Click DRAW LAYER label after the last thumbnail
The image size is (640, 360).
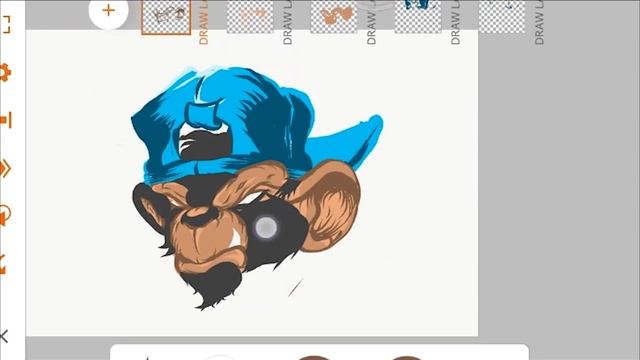pos(539,22)
